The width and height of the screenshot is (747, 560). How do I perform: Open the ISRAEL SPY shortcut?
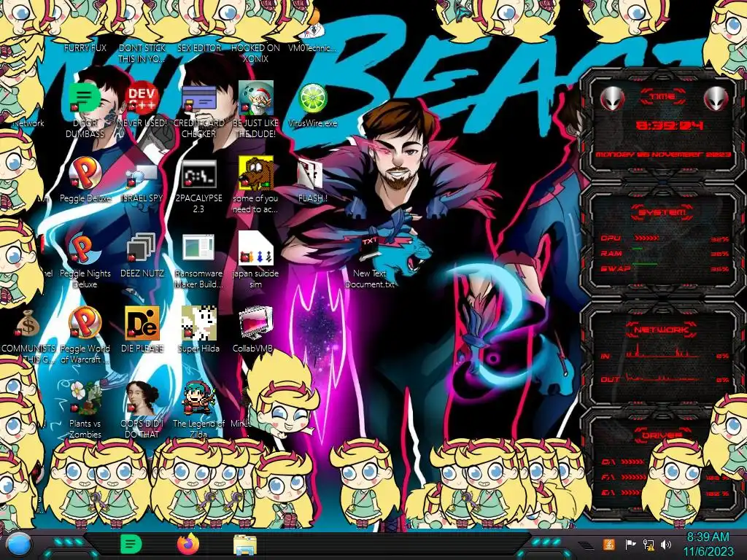click(x=142, y=175)
